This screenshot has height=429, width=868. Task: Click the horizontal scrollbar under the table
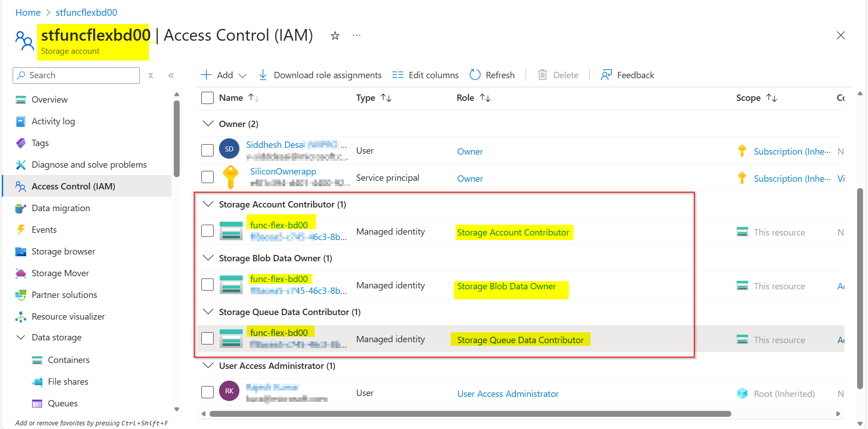click(470, 414)
